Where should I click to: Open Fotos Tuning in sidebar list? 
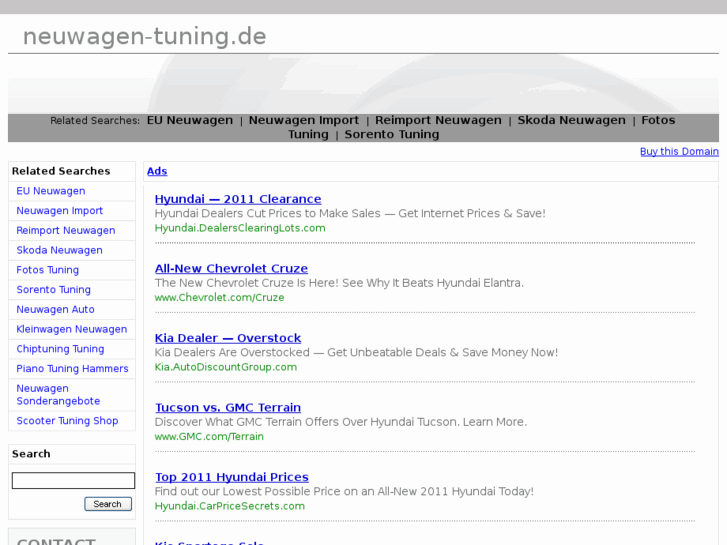(x=48, y=270)
